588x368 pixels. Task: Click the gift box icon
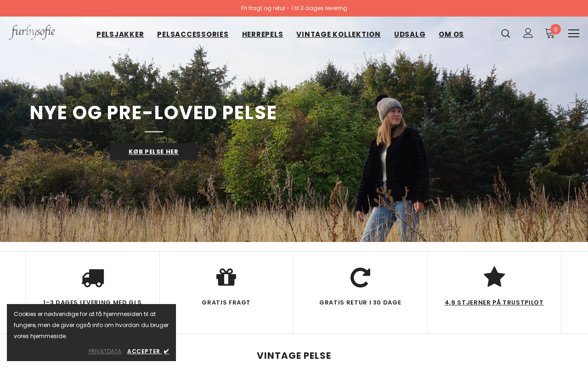226,277
